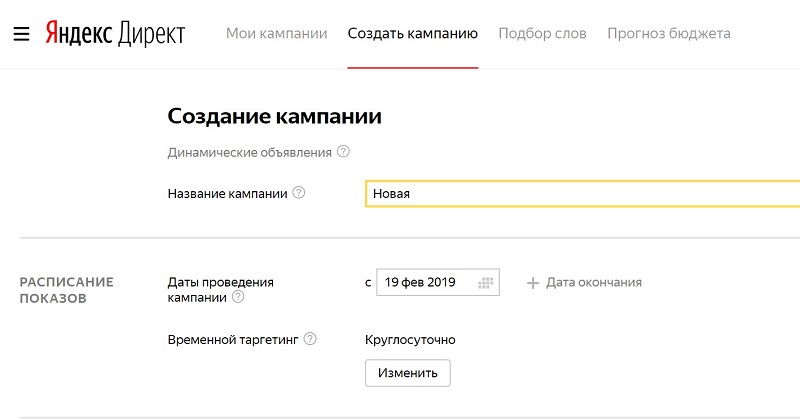800x419 pixels.
Task: Switch to Прогноз бюджета tab
Action: click(x=668, y=34)
